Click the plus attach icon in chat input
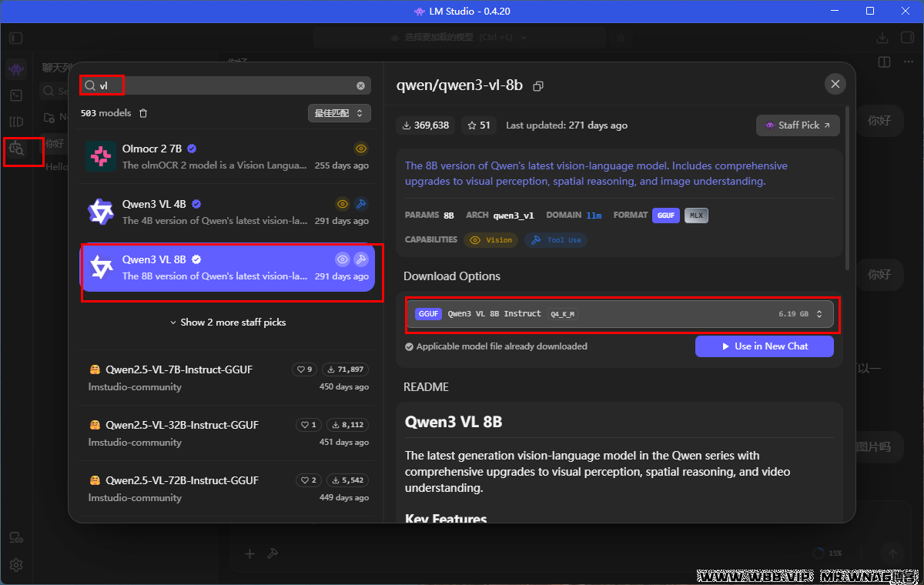924x585 pixels. pos(249,553)
